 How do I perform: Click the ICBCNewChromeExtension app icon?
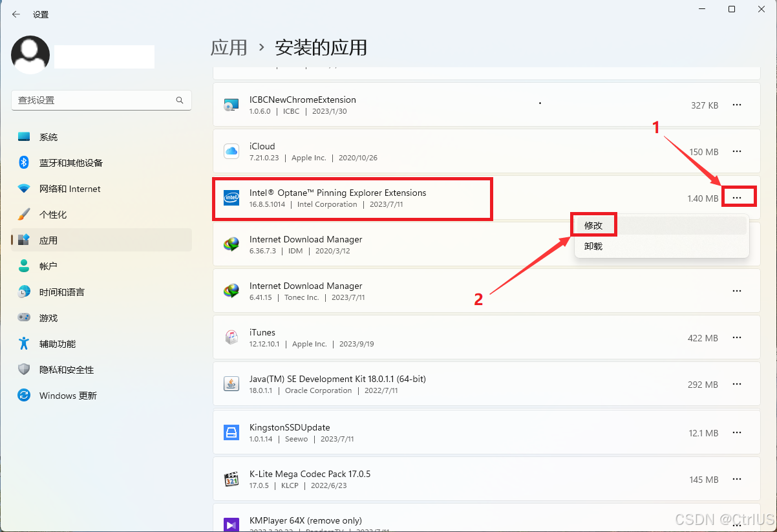231,105
